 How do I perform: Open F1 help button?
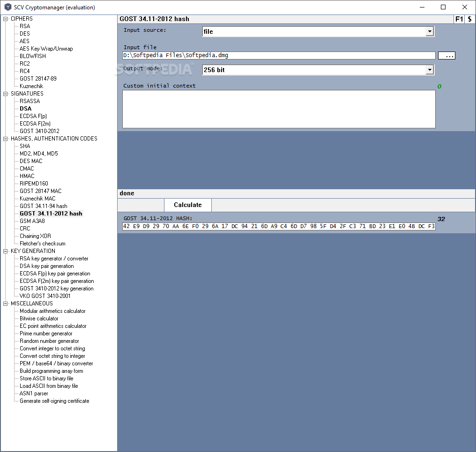459,19
